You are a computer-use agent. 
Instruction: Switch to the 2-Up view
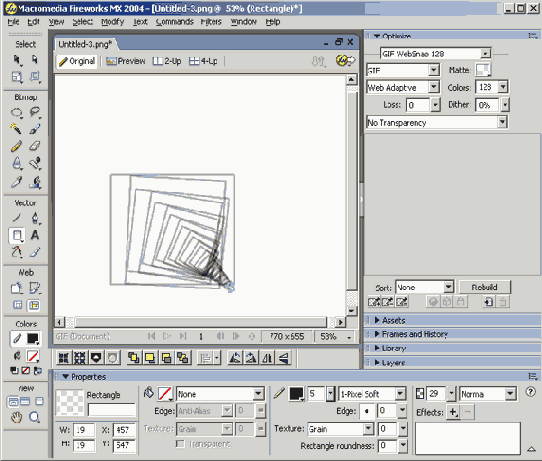pyautogui.click(x=167, y=61)
